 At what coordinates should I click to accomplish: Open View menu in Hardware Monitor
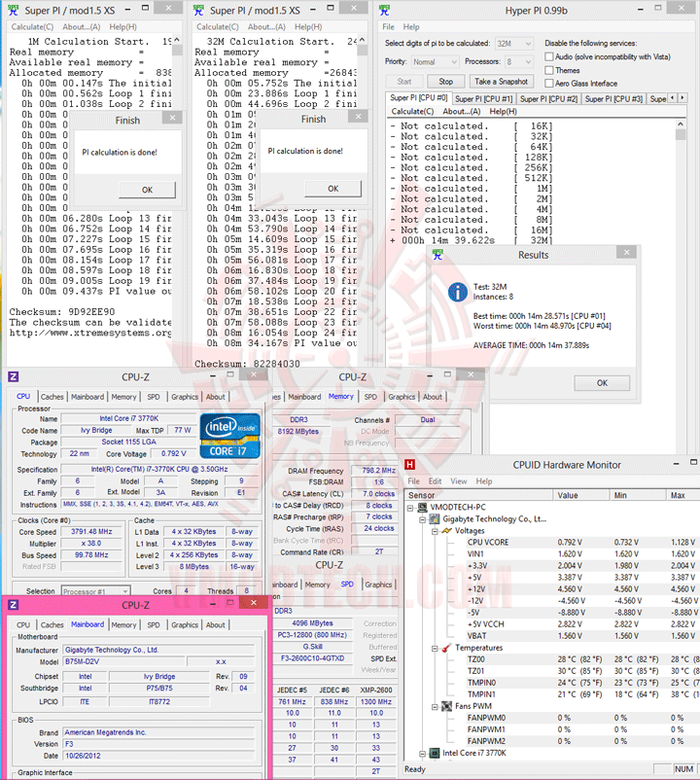[458, 481]
